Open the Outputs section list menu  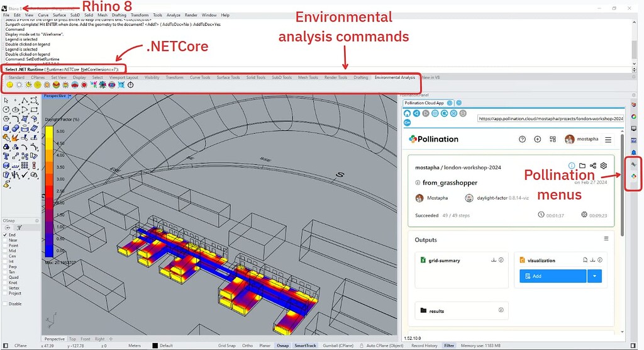pos(606,239)
